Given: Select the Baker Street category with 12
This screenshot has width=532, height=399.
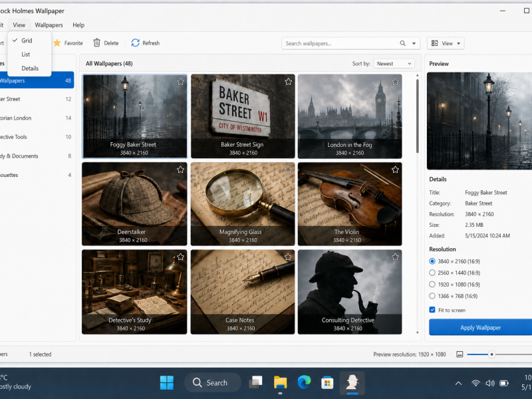Looking at the screenshot, I should pos(36,99).
